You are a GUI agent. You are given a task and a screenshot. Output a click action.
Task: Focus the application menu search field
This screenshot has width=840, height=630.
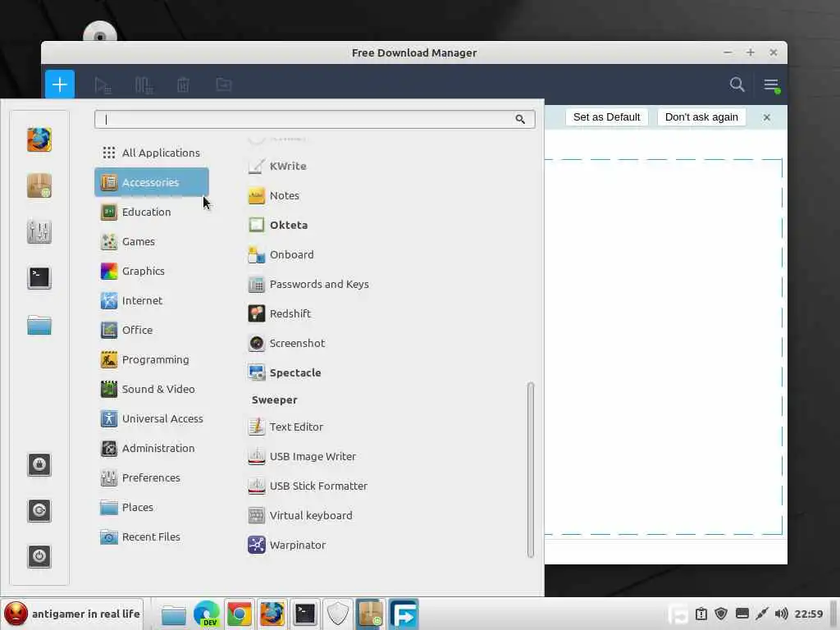314,119
